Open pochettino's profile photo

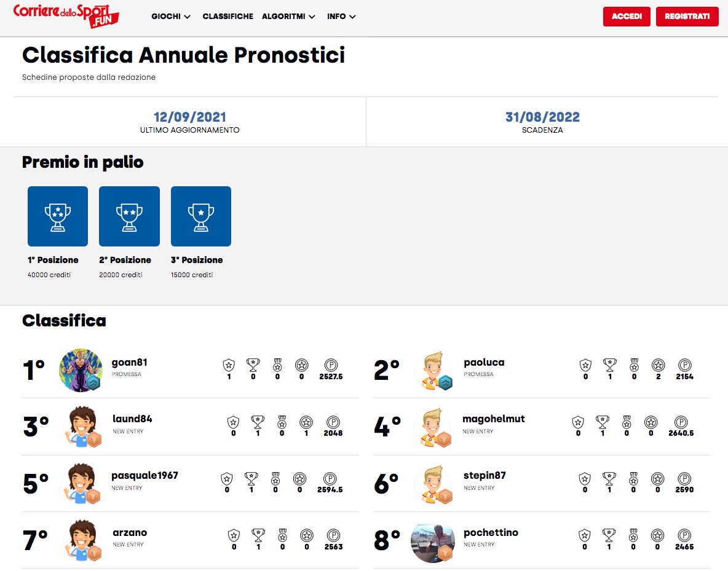[433, 541]
